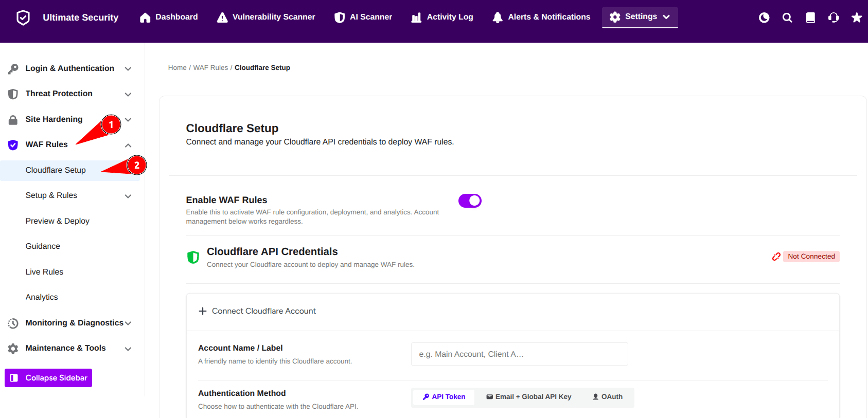868x418 pixels.
Task: Select Cloudflare Setup in sidebar
Action: (x=70, y=170)
